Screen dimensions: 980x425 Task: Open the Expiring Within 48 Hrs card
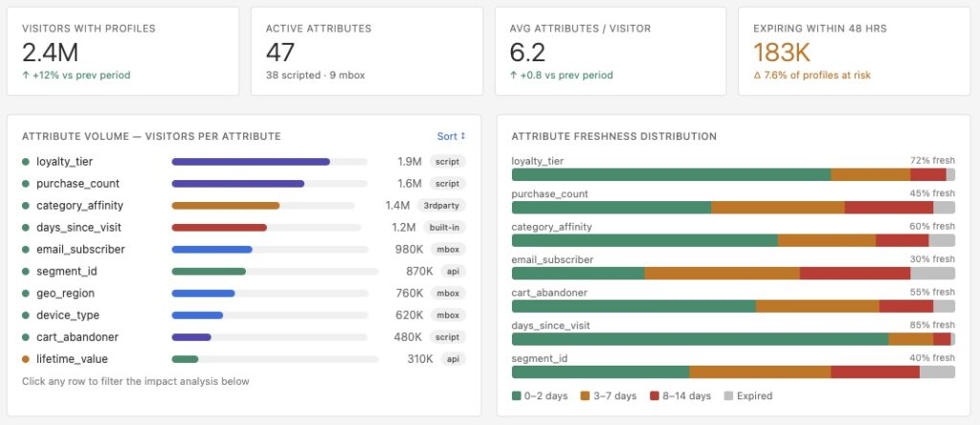click(855, 52)
